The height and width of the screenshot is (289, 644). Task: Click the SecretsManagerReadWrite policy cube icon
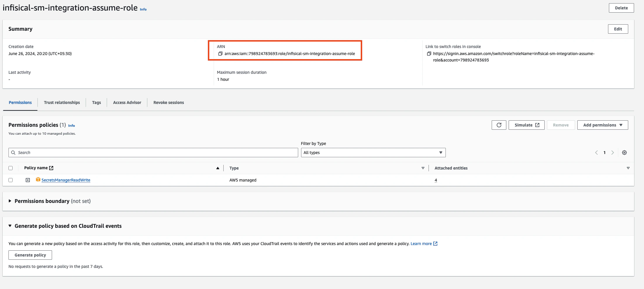click(x=38, y=179)
